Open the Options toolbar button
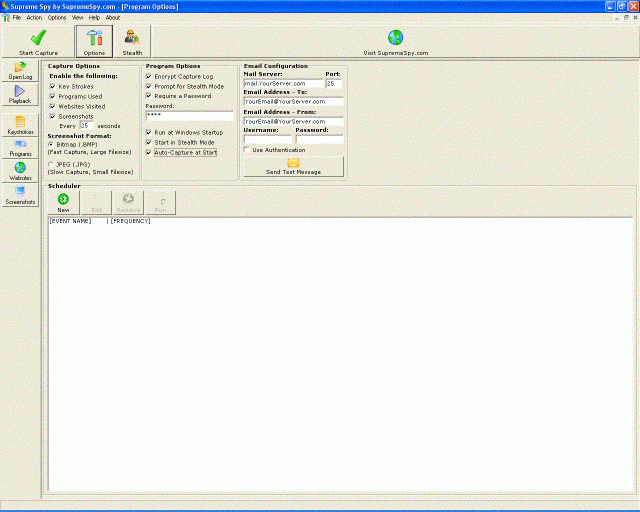The width and height of the screenshot is (640, 512). coord(94,41)
